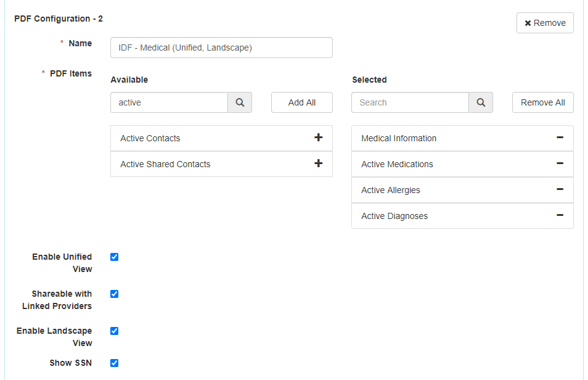Image resolution: width=588 pixels, height=380 pixels.
Task: Disable Shareable with Linked Providers
Action: (x=114, y=294)
